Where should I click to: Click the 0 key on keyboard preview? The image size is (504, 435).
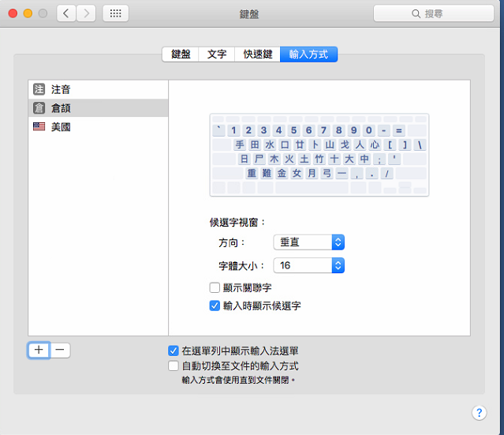click(x=368, y=130)
